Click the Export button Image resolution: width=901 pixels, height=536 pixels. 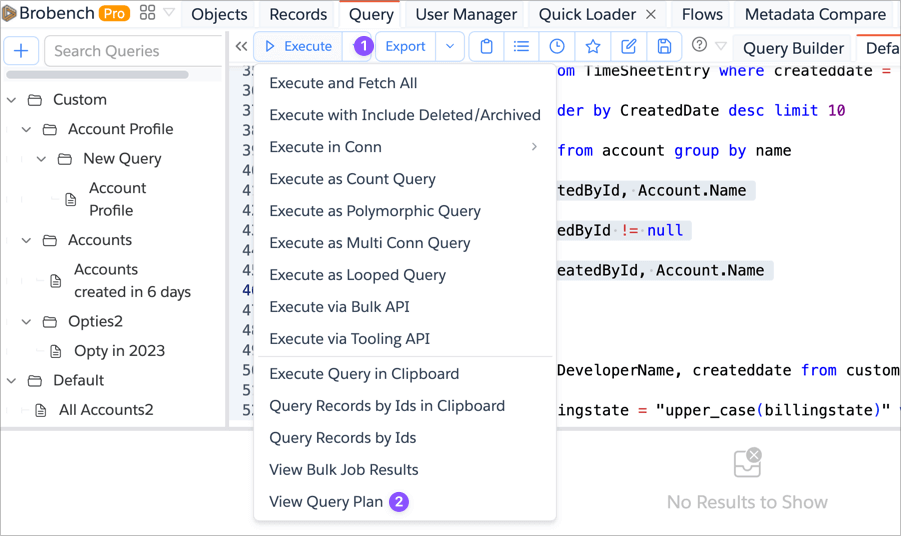405,47
